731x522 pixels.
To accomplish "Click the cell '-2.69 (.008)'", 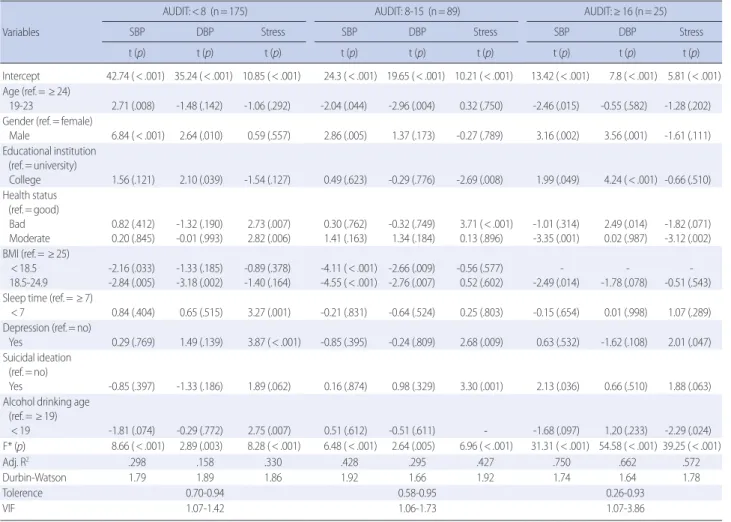I will [480, 180].
